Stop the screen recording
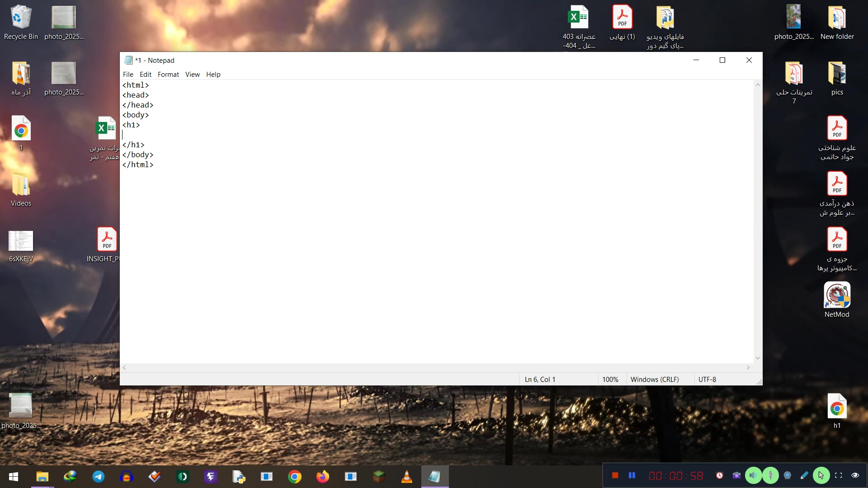 click(615, 475)
